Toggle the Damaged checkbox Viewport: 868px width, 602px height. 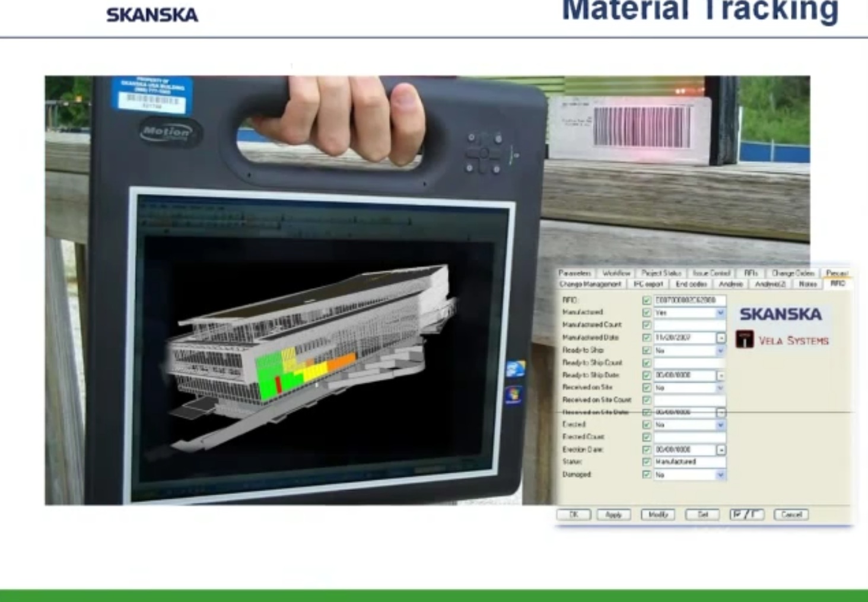[x=647, y=474]
